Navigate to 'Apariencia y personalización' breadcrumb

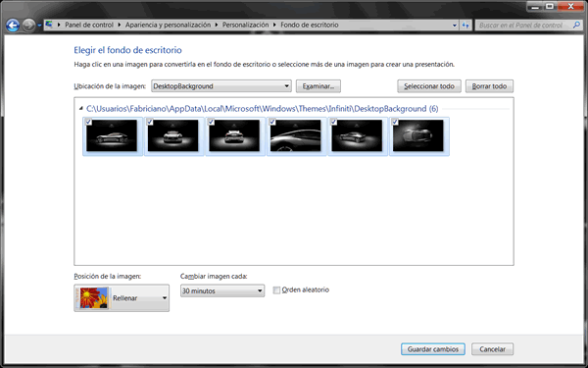[168, 25]
